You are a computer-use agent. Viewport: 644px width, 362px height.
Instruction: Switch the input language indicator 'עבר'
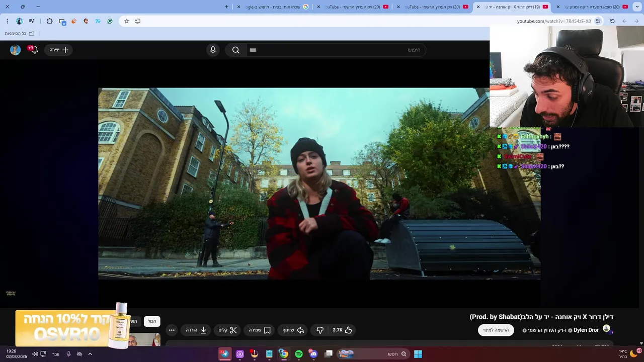pyautogui.click(x=56, y=354)
